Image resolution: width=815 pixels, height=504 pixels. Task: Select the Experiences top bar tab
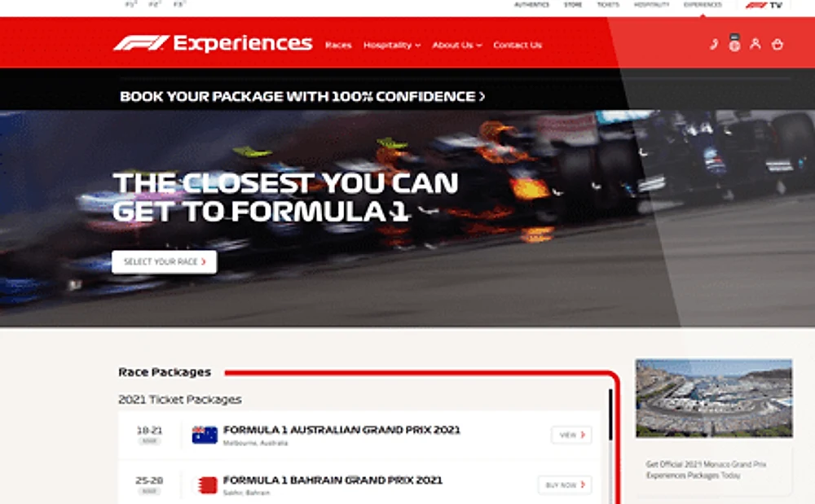(703, 5)
